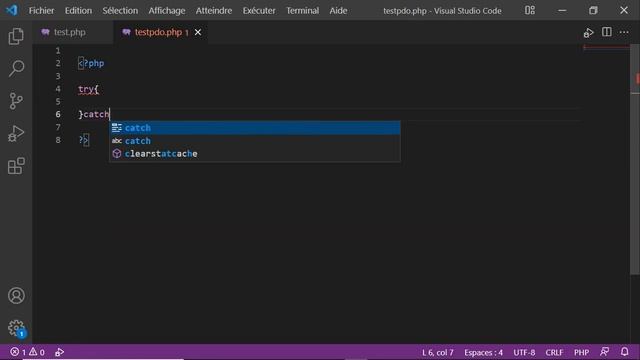Click line number 1 in the gutter
This screenshot has height=360, width=640.
pyautogui.click(x=58, y=51)
